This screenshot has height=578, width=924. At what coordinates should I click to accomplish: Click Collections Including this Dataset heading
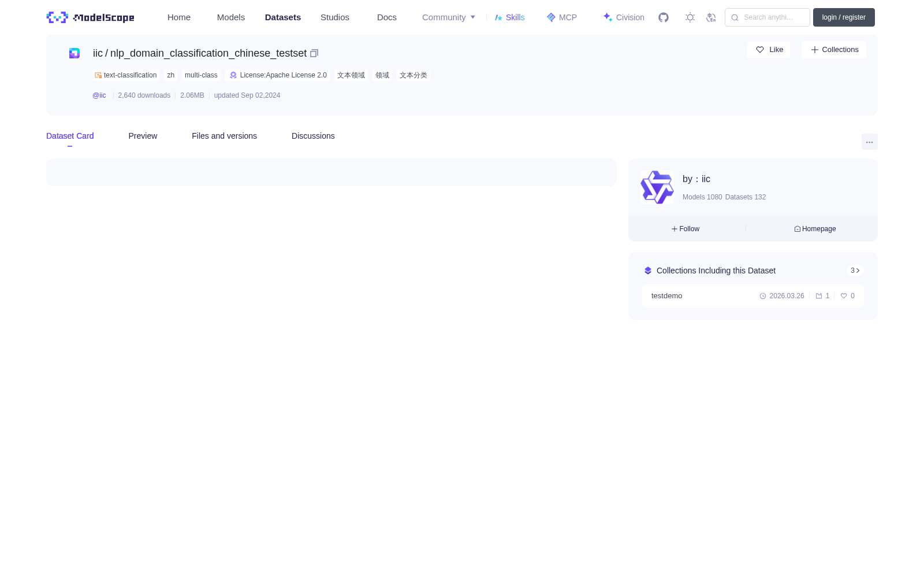pos(716,271)
